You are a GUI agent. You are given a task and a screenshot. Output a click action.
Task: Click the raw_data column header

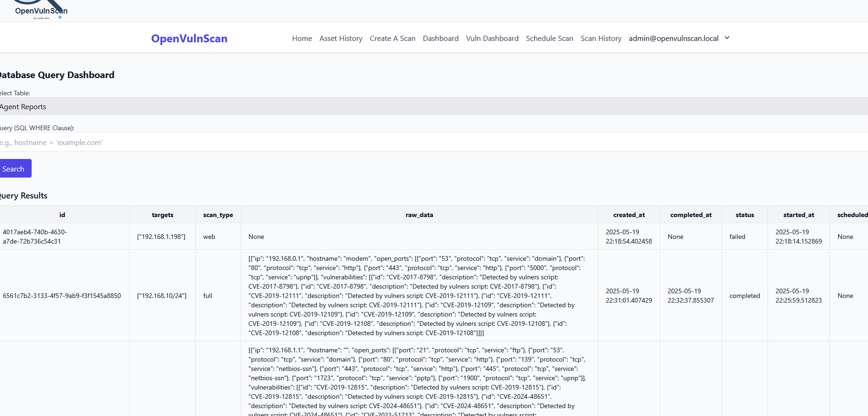(419, 215)
